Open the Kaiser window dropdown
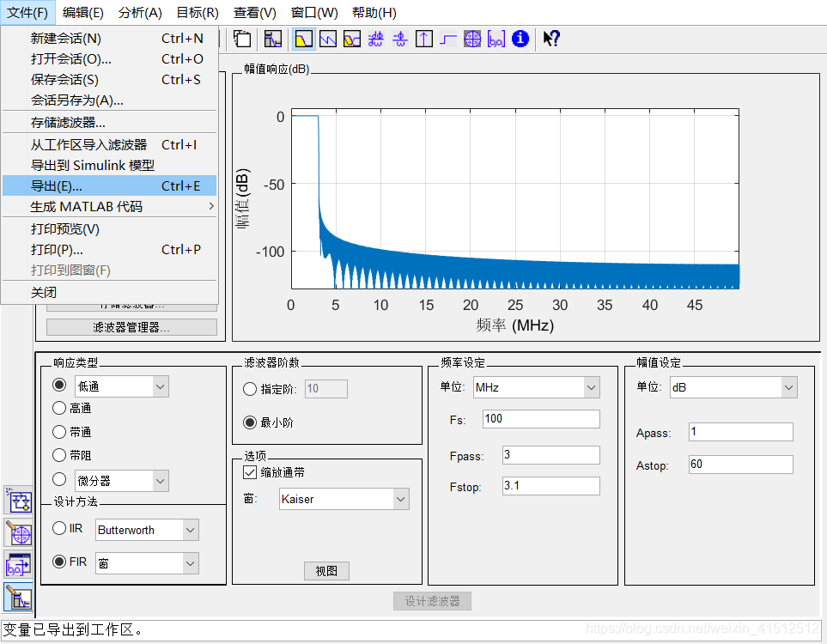 click(344, 499)
